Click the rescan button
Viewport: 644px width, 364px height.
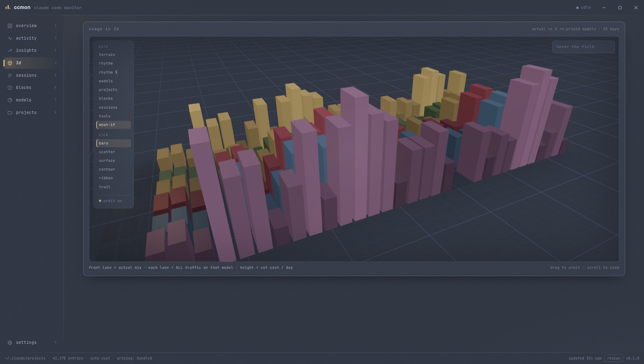coord(613,358)
